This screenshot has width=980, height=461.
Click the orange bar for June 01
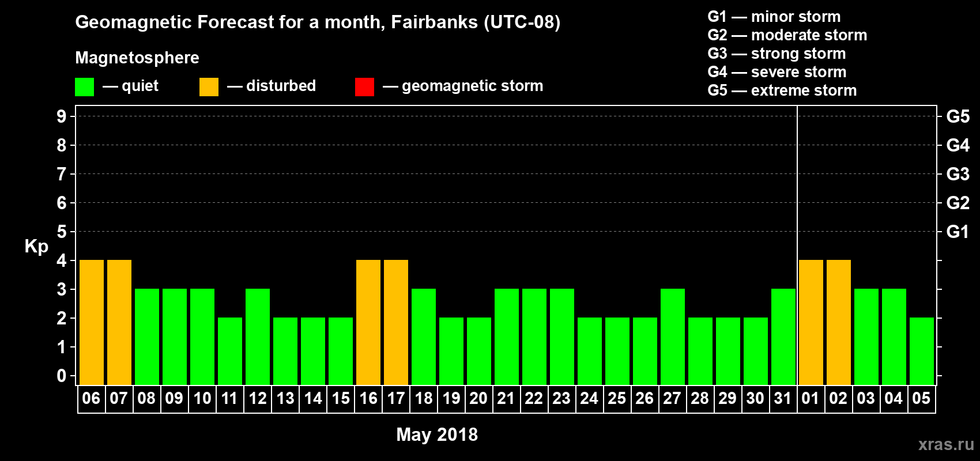[x=811, y=323]
